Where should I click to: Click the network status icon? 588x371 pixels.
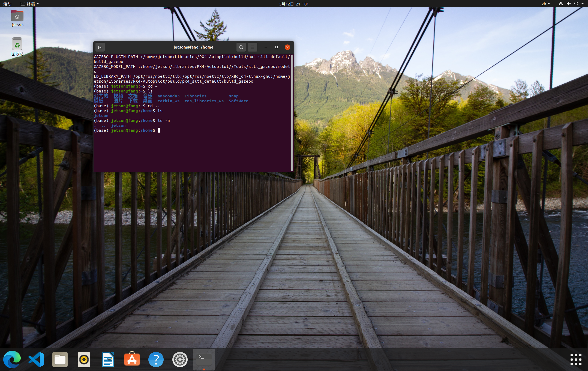tap(561, 4)
